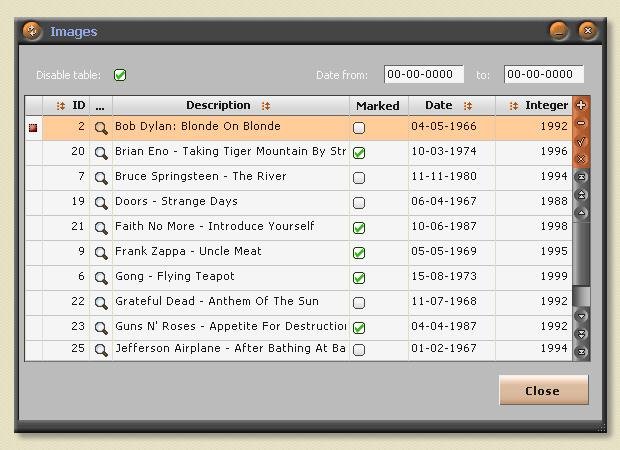Cancel changes with the orange X icon
The width and height of the screenshot is (620, 450).
(581, 159)
